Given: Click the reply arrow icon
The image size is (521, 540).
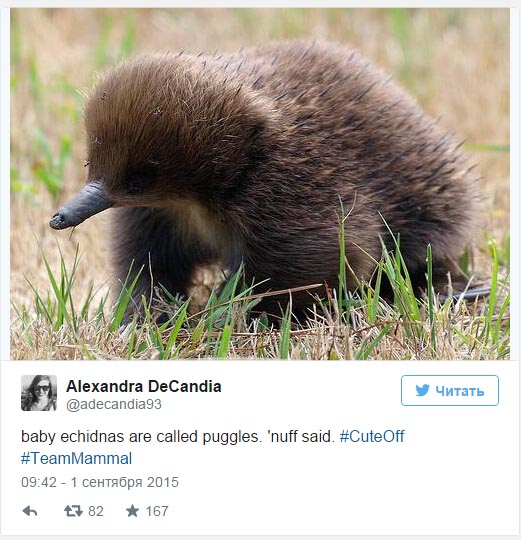Looking at the screenshot, I should coord(30,511).
